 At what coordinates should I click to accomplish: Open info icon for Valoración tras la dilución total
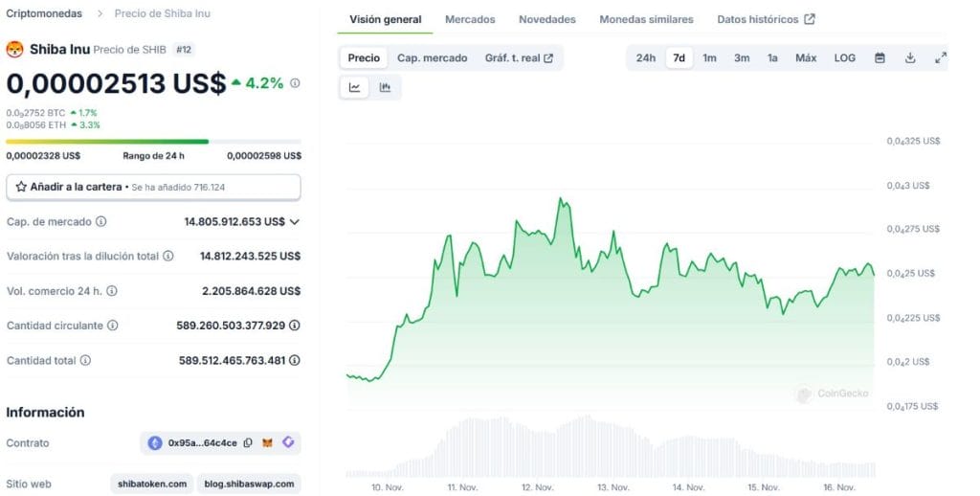point(168,256)
